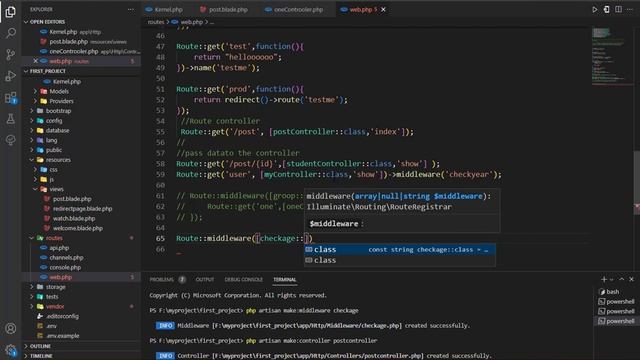Maximize the terminal panel

tap(622, 280)
